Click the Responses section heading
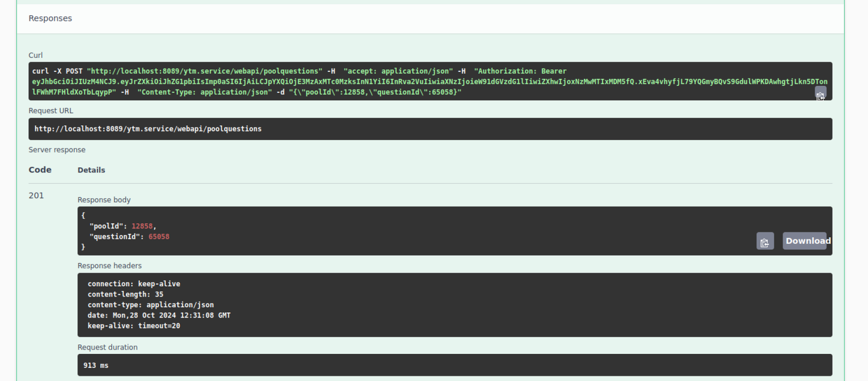Viewport: 868px width, 381px height. [x=50, y=18]
